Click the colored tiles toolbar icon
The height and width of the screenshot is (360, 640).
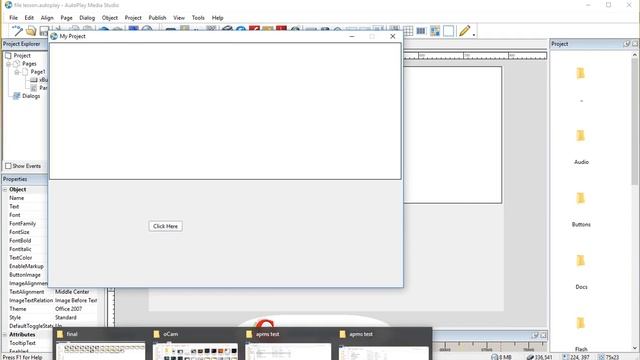click(x=435, y=31)
